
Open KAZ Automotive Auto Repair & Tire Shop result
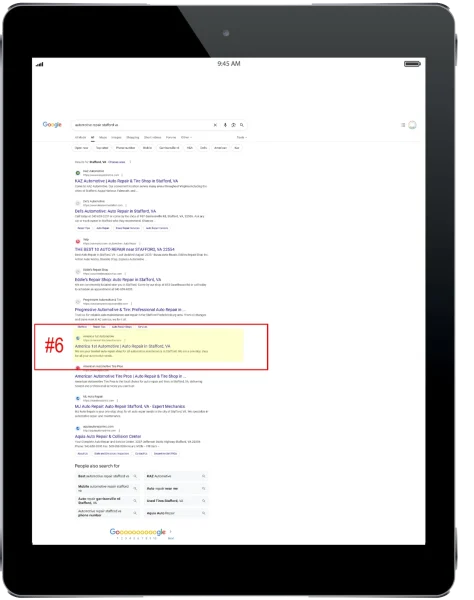pyautogui.click(x=126, y=181)
